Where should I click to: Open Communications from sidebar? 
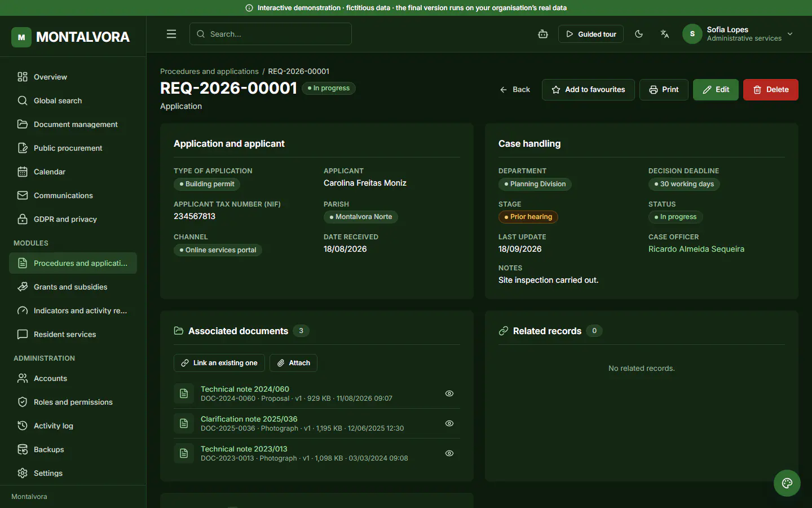pos(73,195)
